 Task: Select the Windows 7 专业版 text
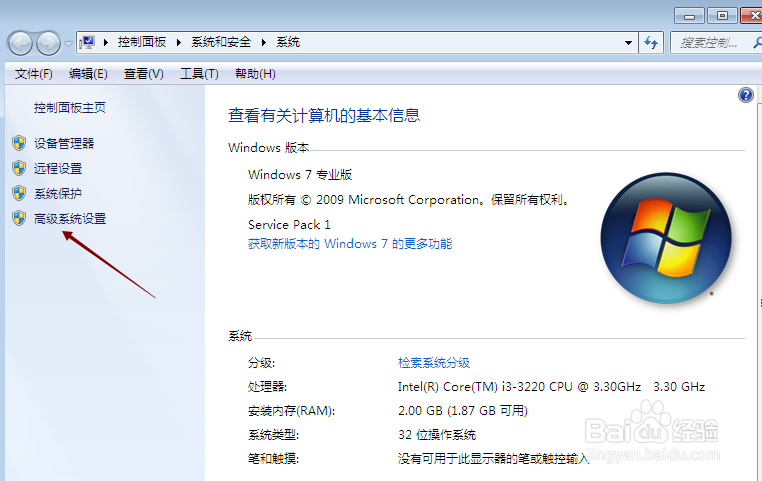[300, 175]
